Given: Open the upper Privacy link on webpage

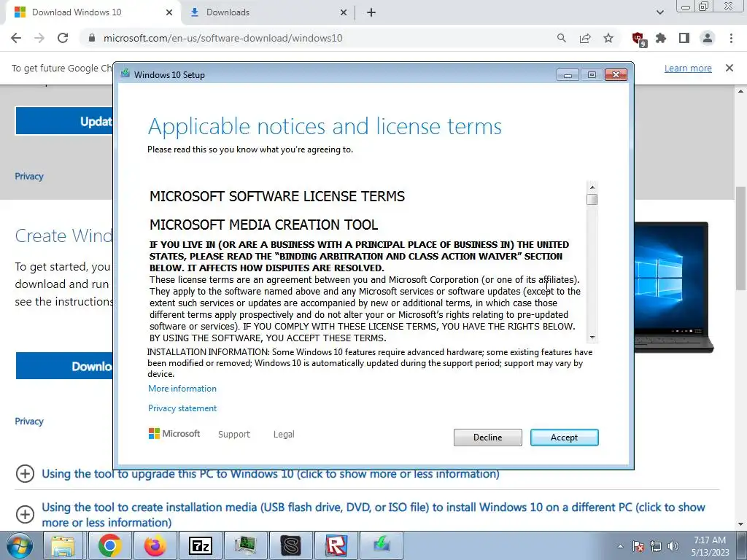Looking at the screenshot, I should tap(29, 176).
